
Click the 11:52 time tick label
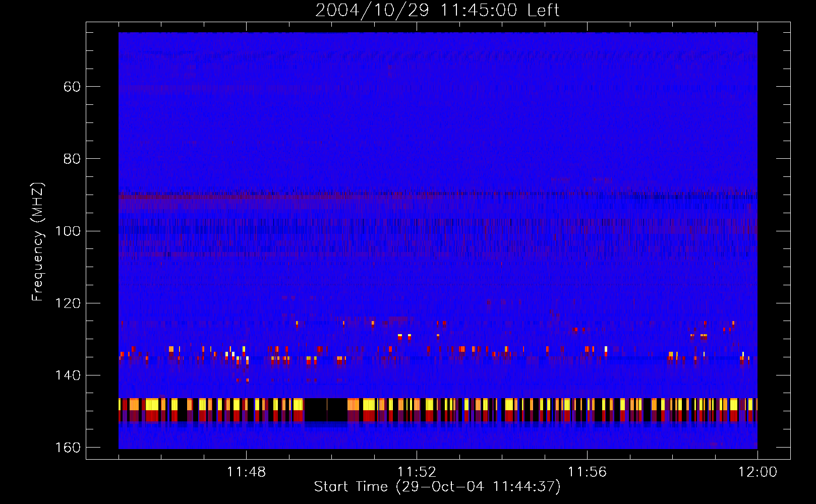[417, 472]
